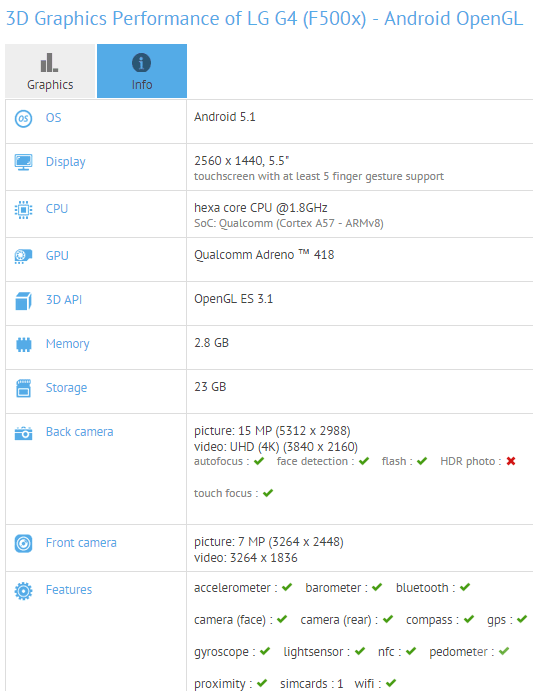
Task: Click the Android 5.1 value
Action: point(225,117)
